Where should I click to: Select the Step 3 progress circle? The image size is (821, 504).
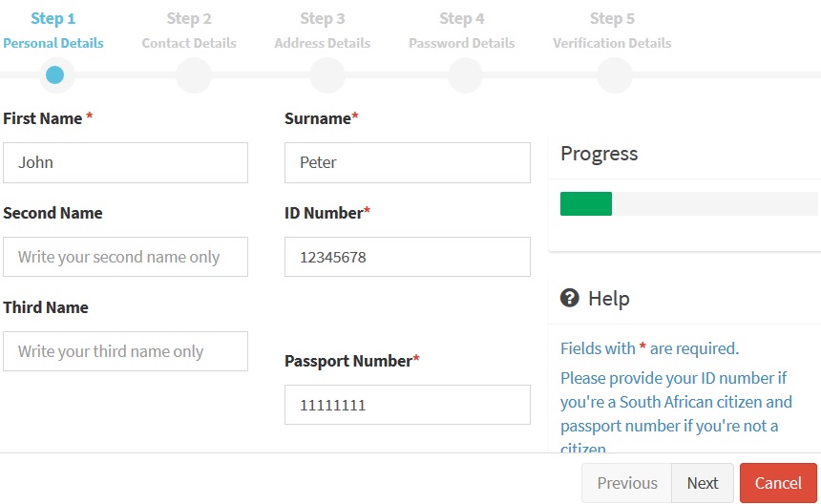pyautogui.click(x=326, y=74)
